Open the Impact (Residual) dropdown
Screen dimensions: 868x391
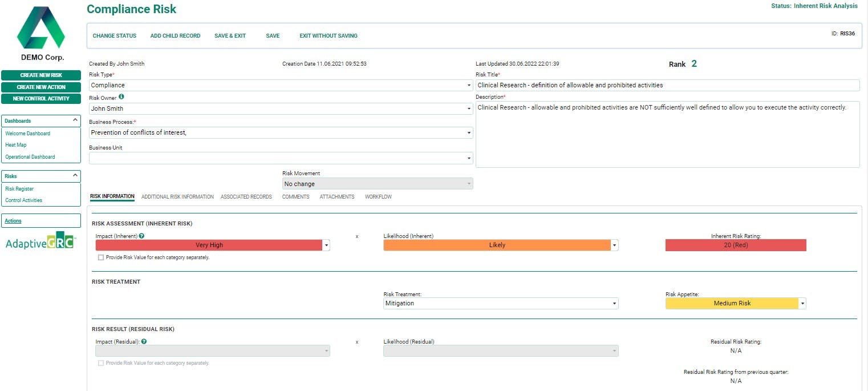coord(213,351)
